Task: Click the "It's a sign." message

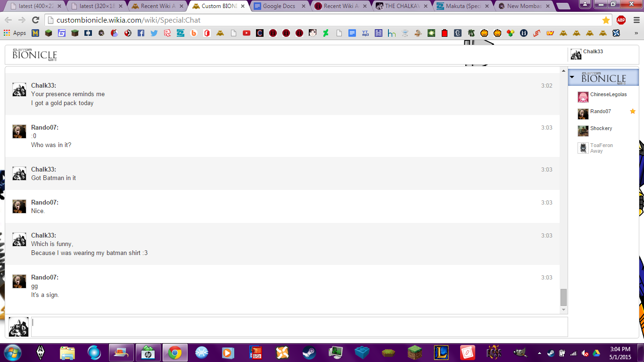Action: click(x=45, y=295)
